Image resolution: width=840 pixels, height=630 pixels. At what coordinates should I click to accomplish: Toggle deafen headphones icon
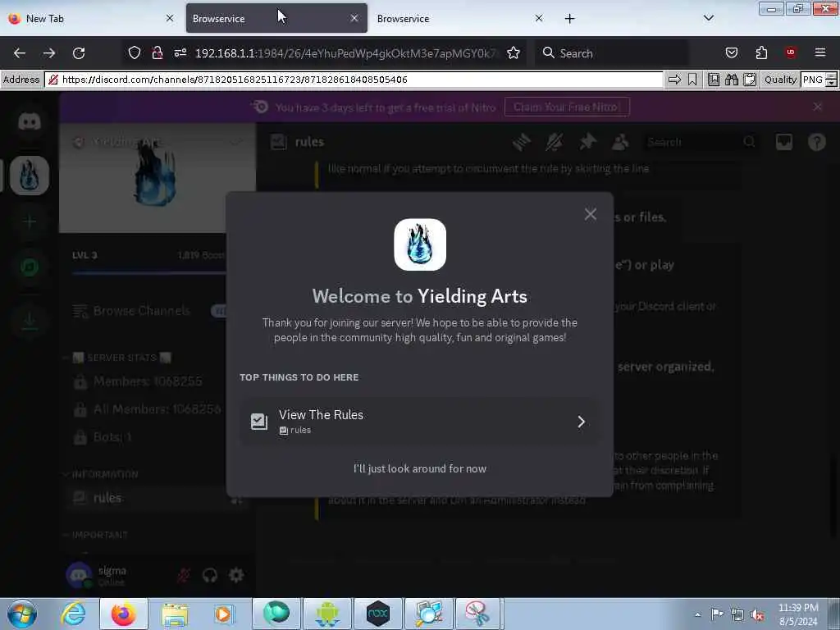[x=209, y=575]
